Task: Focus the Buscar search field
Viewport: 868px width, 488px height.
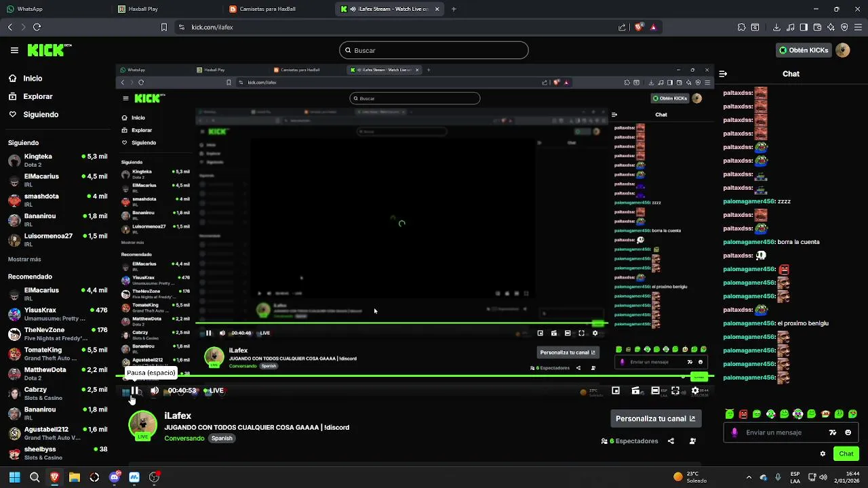Action: coord(434,50)
